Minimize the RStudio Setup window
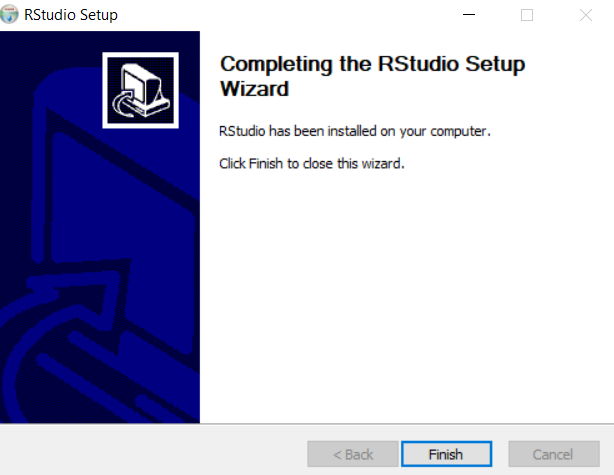 [x=469, y=15]
